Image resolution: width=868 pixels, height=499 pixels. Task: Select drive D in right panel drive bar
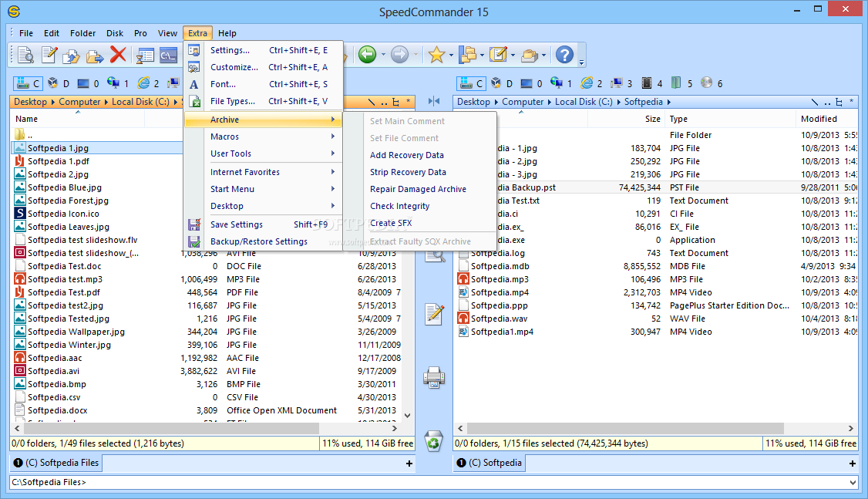pyautogui.click(x=502, y=83)
